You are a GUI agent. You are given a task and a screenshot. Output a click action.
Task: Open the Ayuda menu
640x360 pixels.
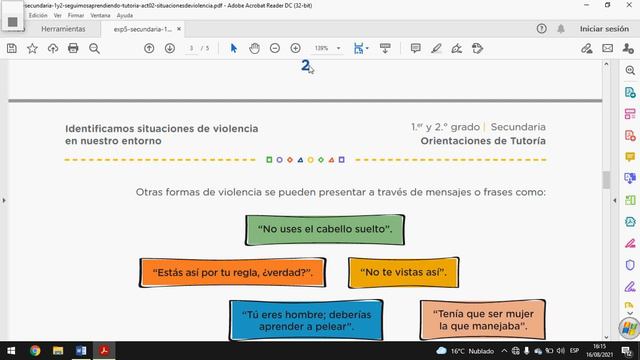pyautogui.click(x=125, y=16)
